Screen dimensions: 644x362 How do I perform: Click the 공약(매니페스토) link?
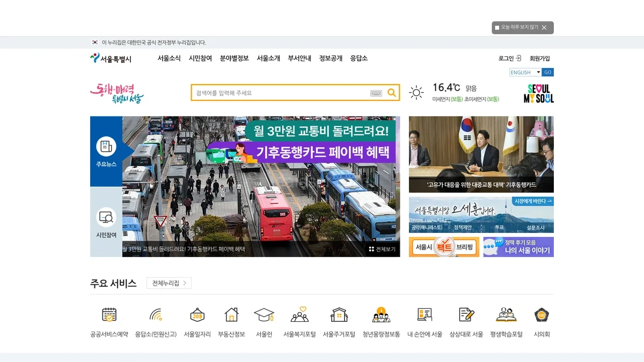tap(427, 227)
